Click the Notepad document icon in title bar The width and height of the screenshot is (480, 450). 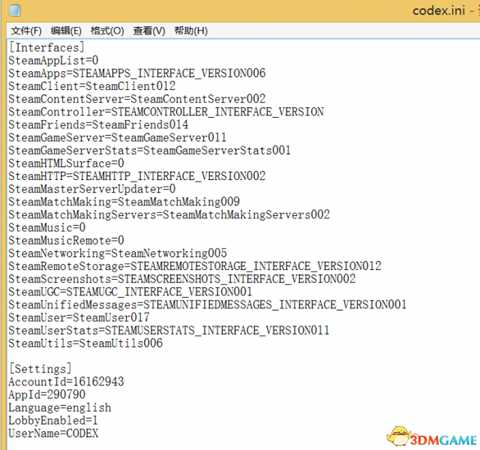(x=15, y=10)
